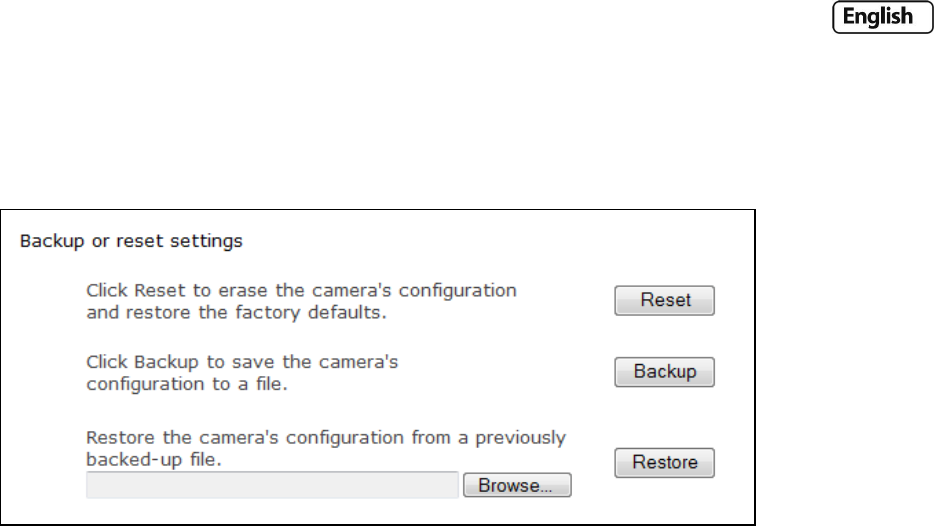Focus the restore file path field
The width and height of the screenshot is (934, 526).
click(272, 486)
